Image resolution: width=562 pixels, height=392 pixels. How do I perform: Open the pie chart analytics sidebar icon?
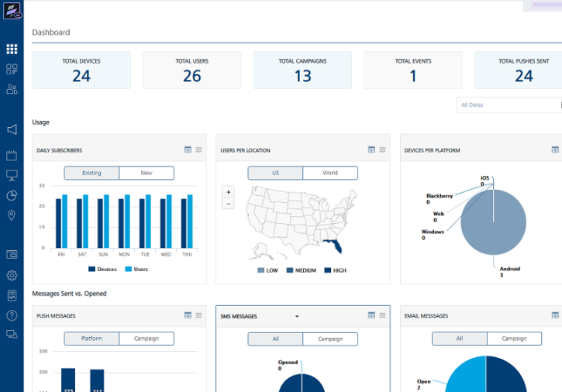click(x=12, y=195)
